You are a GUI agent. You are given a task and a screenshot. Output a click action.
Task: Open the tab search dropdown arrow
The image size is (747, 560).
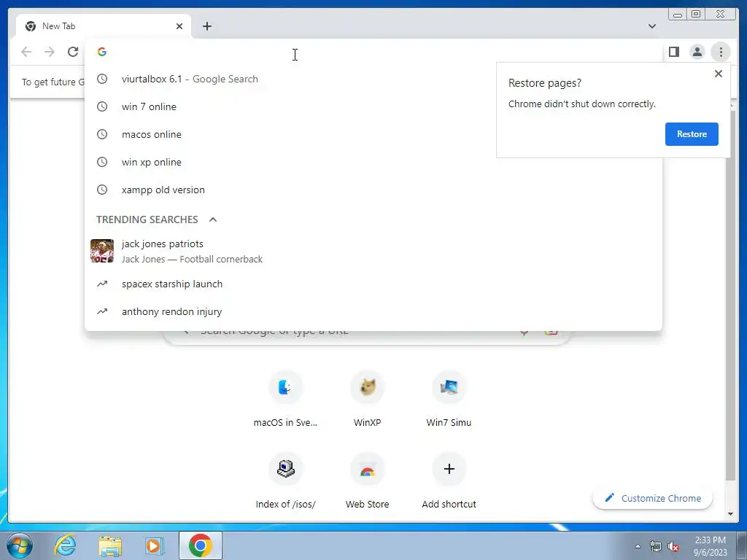pyautogui.click(x=652, y=26)
